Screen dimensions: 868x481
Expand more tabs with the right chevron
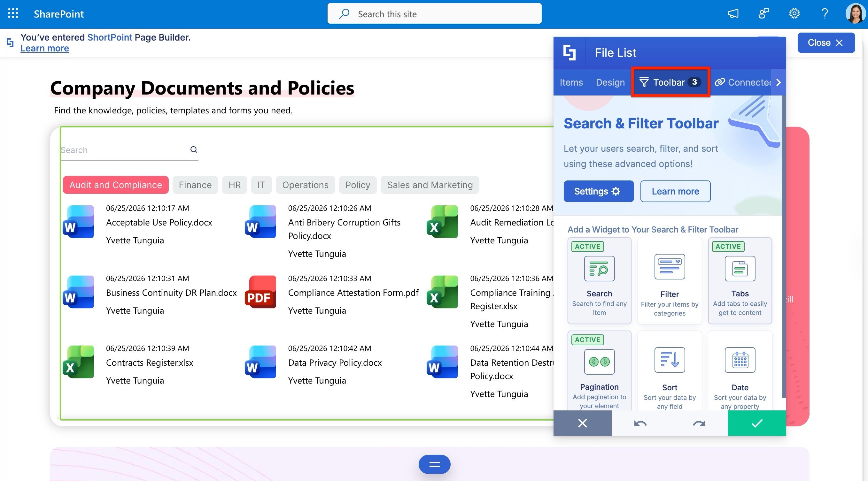click(x=779, y=82)
